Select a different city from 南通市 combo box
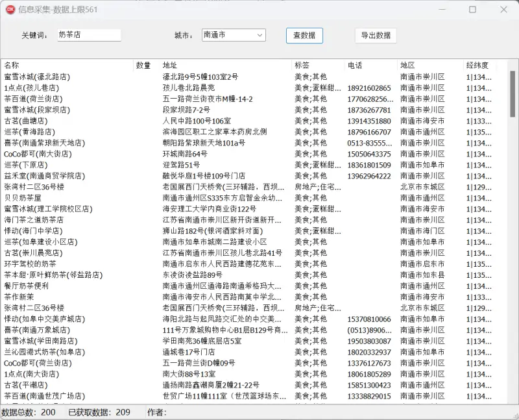 [x=234, y=34]
